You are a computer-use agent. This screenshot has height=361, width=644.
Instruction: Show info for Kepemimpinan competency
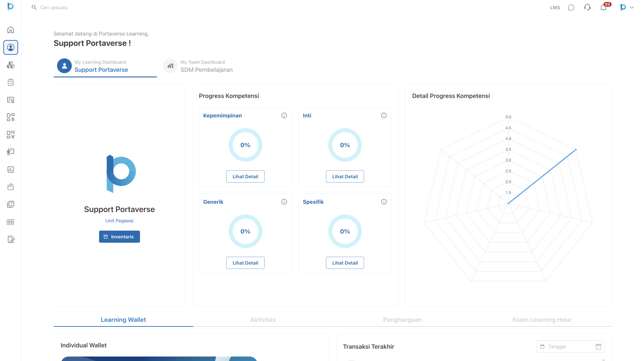pos(284,115)
